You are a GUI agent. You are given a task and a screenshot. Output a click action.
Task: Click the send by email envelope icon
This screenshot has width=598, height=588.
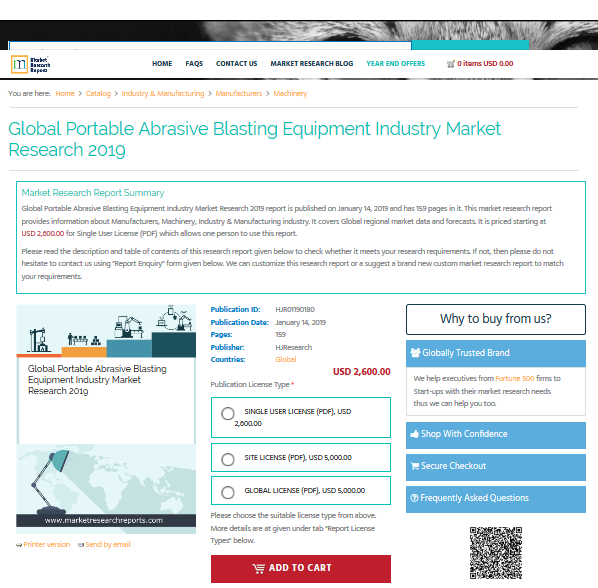(x=81, y=545)
